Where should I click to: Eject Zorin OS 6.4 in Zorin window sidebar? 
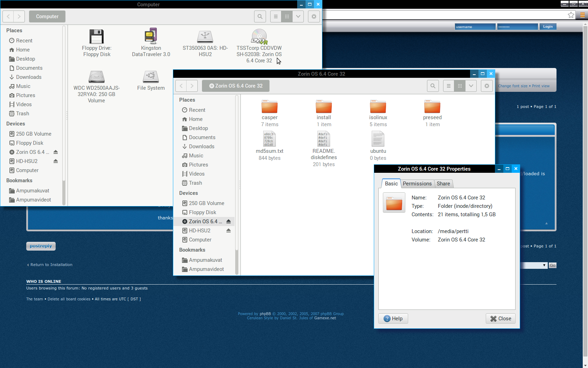229,222
